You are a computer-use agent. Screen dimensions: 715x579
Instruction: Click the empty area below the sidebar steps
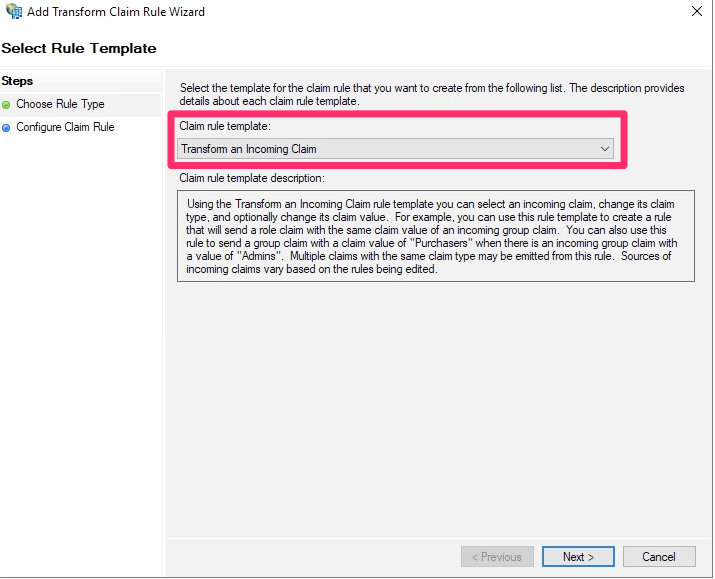pyautogui.click(x=80, y=350)
